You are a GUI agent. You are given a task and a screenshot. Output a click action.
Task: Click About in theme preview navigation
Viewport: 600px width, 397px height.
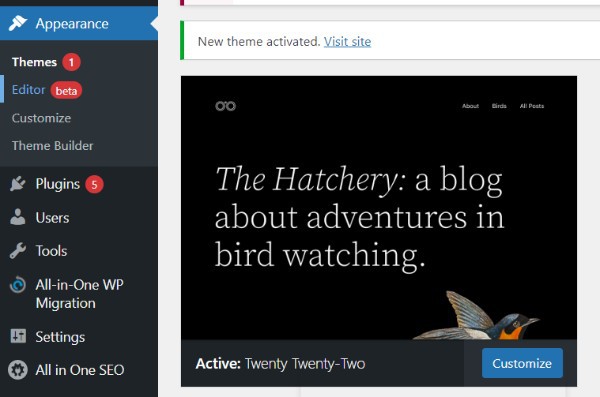(470, 106)
